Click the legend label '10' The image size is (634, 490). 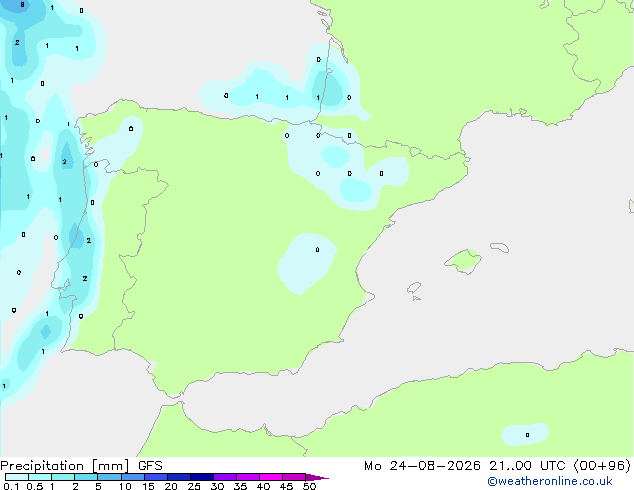[x=125, y=486]
